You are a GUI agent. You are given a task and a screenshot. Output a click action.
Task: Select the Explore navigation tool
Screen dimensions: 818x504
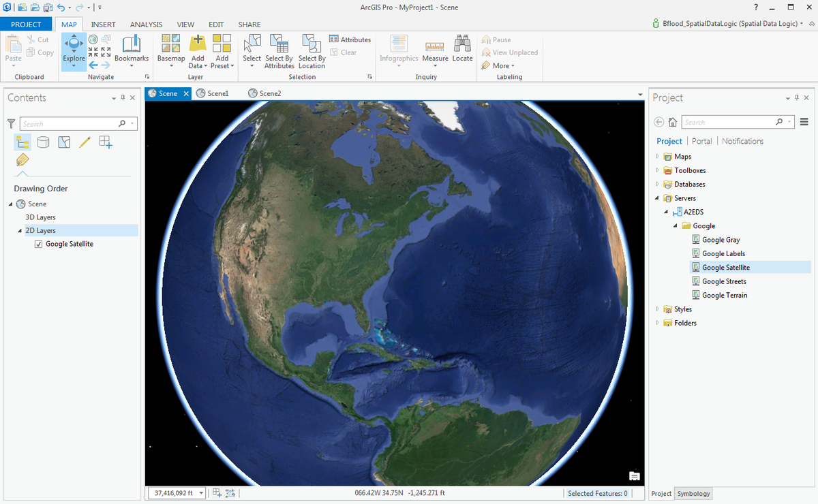[x=74, y=51]
